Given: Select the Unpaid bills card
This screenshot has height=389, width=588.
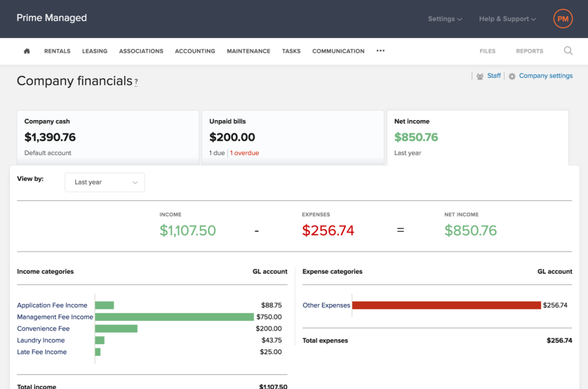Looking at the screenshot, I should point(293,137).
